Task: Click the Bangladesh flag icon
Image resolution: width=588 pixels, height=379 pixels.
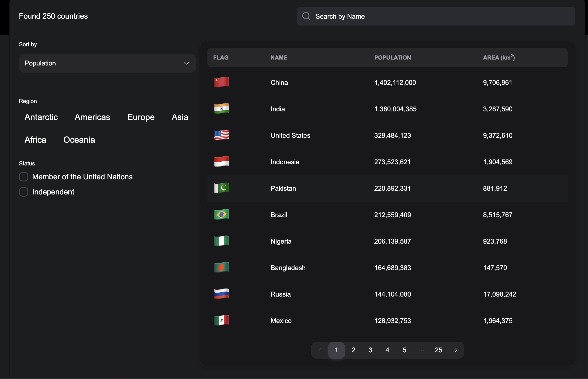Action: pyautogui.click(x=221, y=267)
